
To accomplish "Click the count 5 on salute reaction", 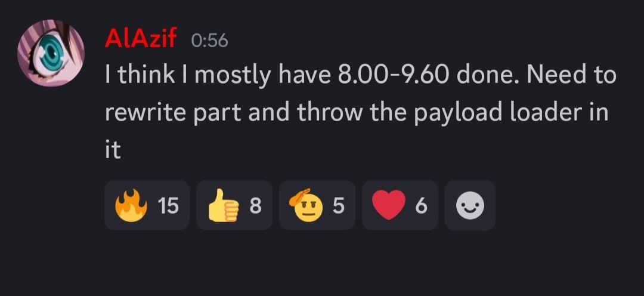I will tap(339, 205).
